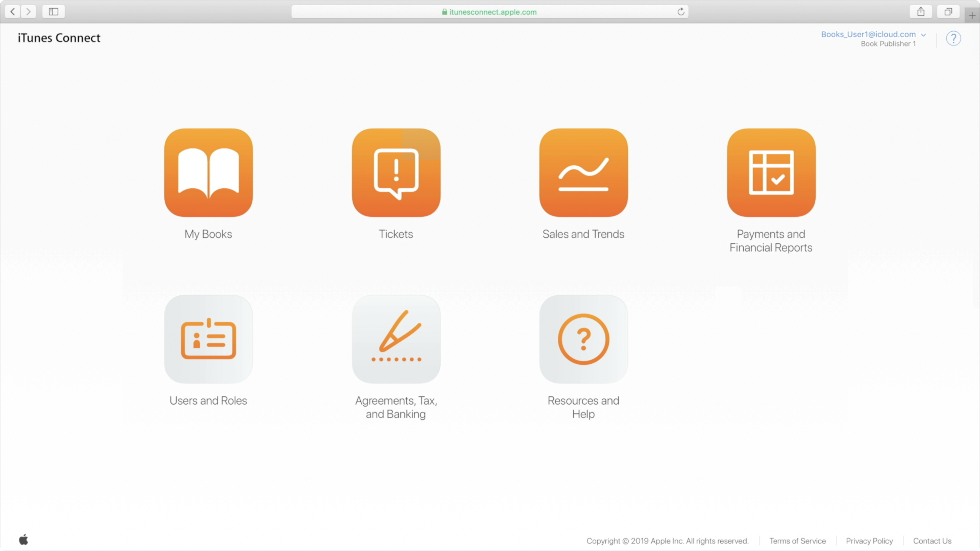980x551 pixels.
Task: Open the Contact Us link
Action: [x=932, y=541]
